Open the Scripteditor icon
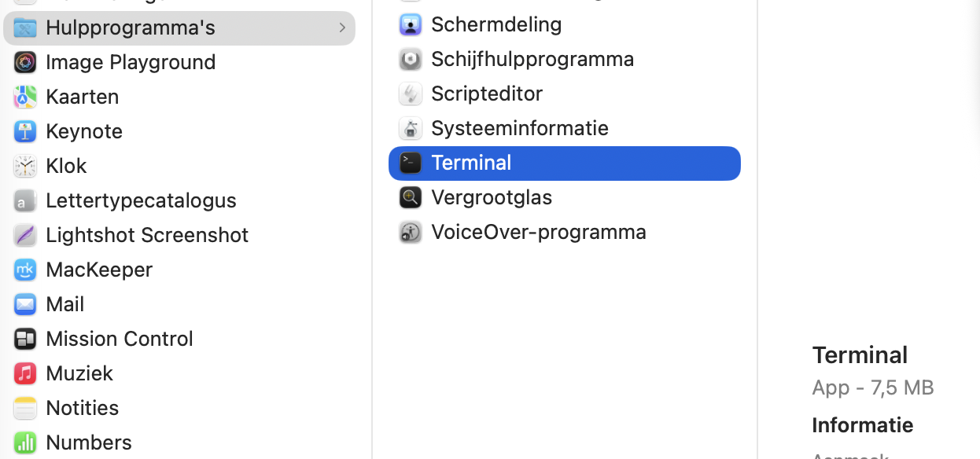980x459 pixels. (x=410, y=93)
